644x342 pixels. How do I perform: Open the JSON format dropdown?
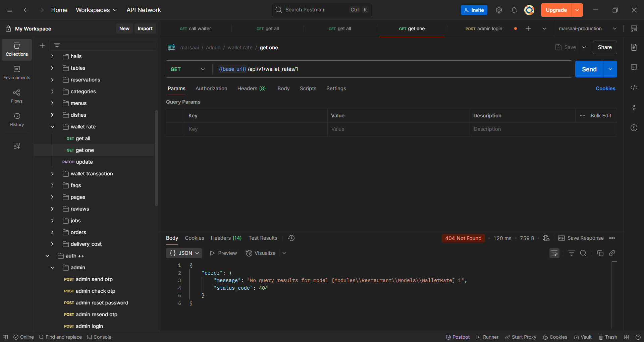[184, 253]
